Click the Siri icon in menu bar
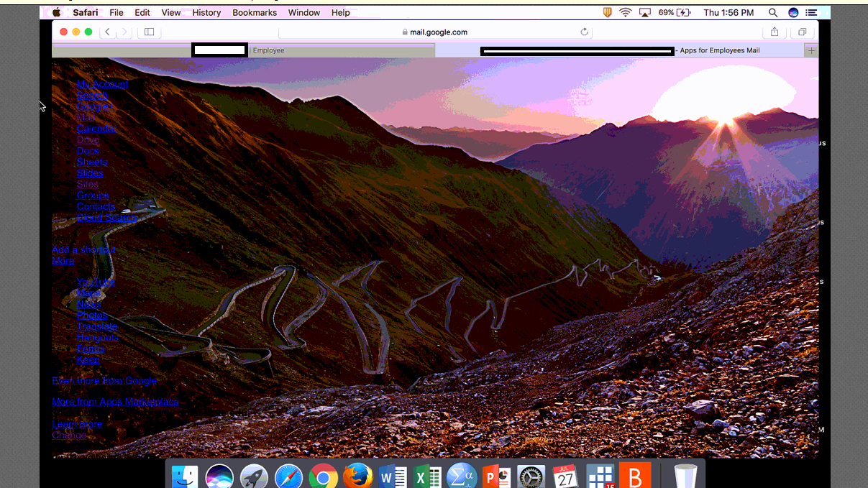Viewport: 868px width, 488px height. pos(793,12)
